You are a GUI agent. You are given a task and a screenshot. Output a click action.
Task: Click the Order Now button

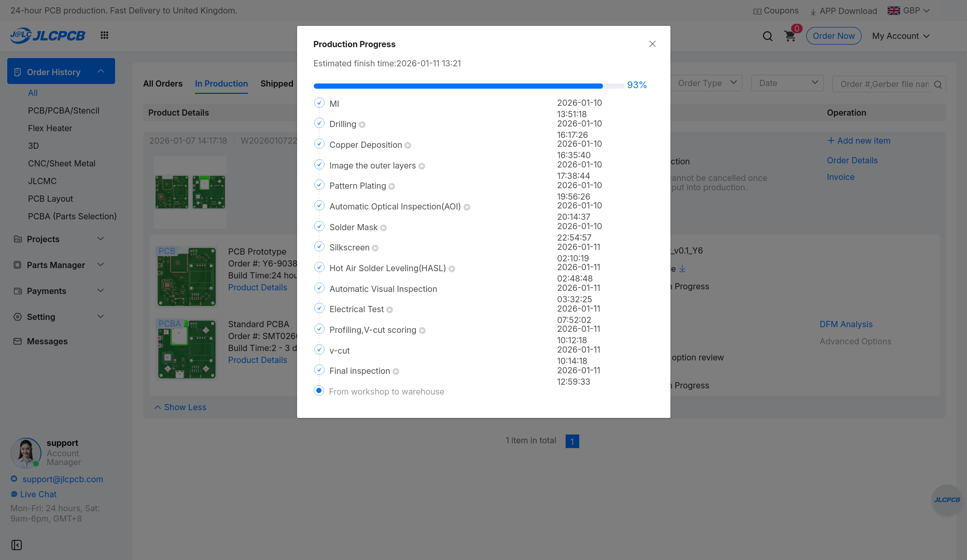tap(834, 36)
